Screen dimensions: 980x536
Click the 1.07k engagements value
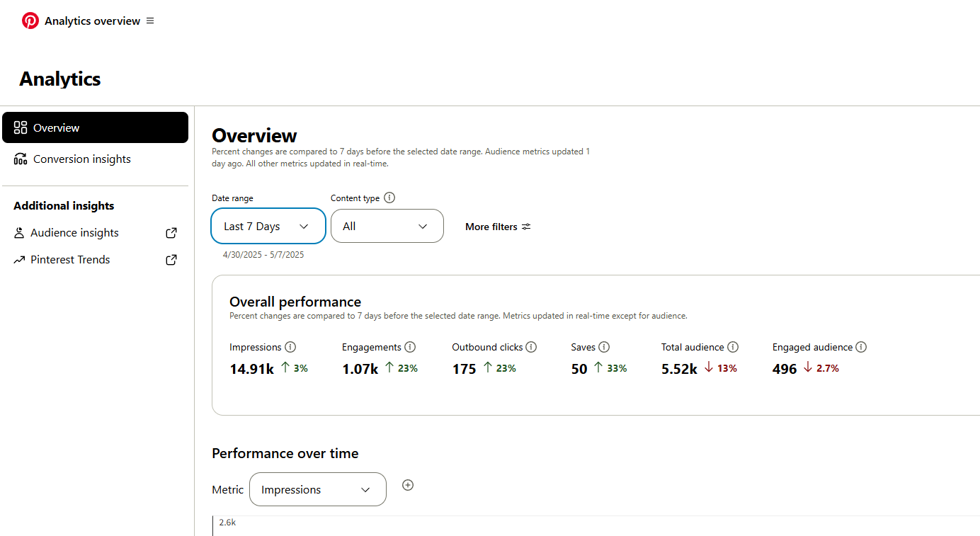360,369
